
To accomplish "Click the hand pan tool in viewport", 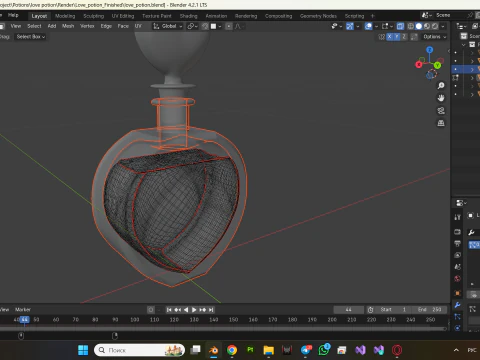I will pyautogui.click(x=441, y=98).
